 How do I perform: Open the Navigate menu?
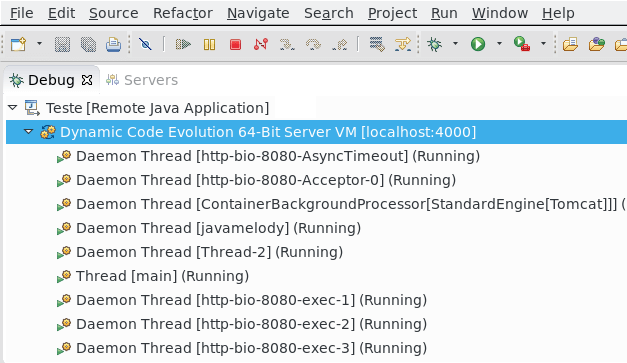pyautogui.click(x=258, y=13)
